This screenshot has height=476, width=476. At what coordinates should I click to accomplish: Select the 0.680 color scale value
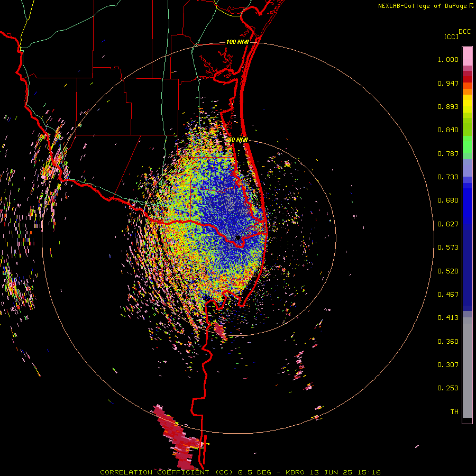[x=448, y=200]
